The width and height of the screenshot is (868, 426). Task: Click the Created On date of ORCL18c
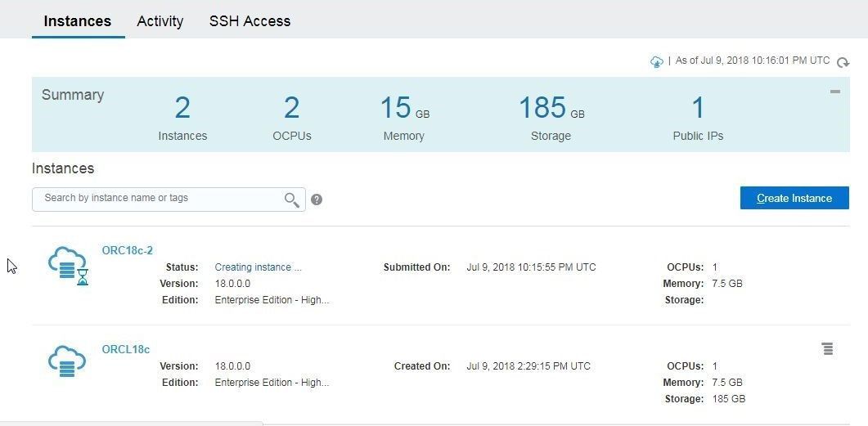point(528,366)
